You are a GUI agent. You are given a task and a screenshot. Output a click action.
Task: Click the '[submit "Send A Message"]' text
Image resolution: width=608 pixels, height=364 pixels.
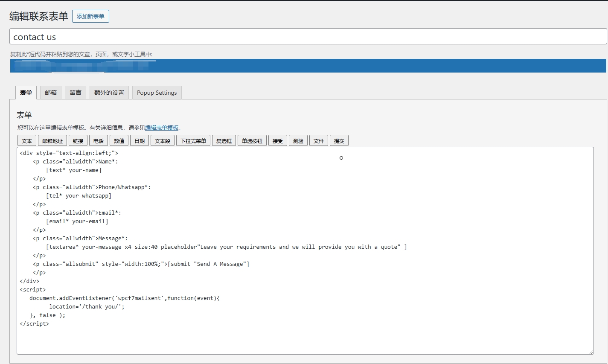(x=209, y=264)
